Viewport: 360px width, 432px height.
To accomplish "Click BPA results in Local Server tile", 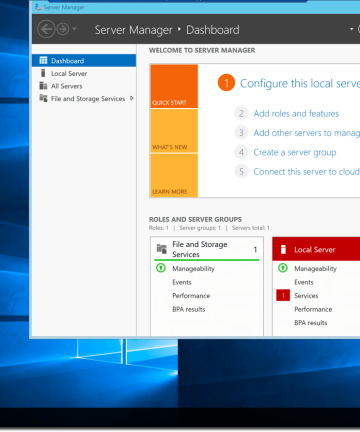I will [311, 323].
